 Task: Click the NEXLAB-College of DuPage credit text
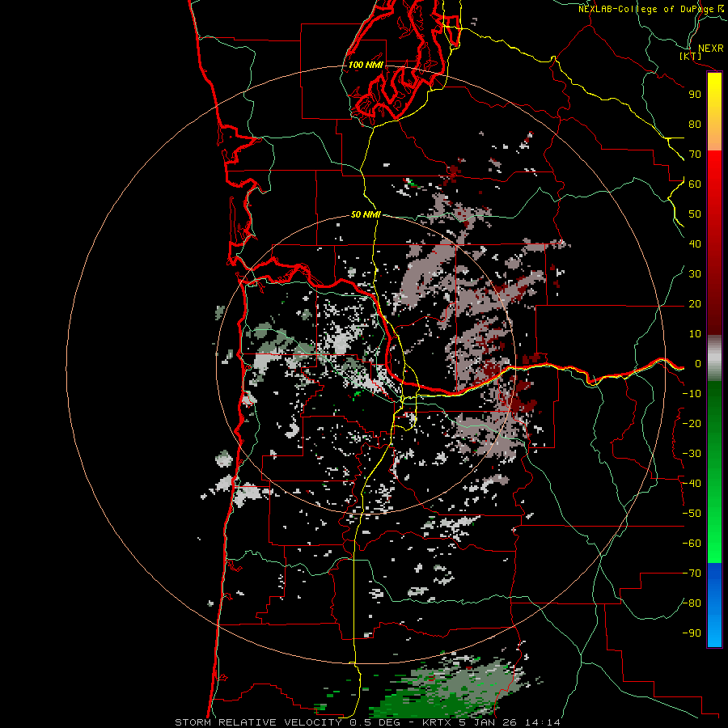tap(645, 9)
